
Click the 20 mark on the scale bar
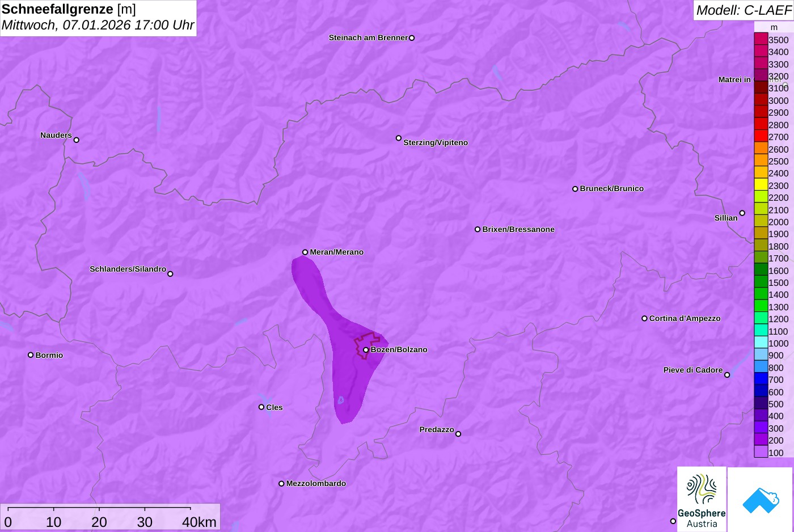[99, 522]
